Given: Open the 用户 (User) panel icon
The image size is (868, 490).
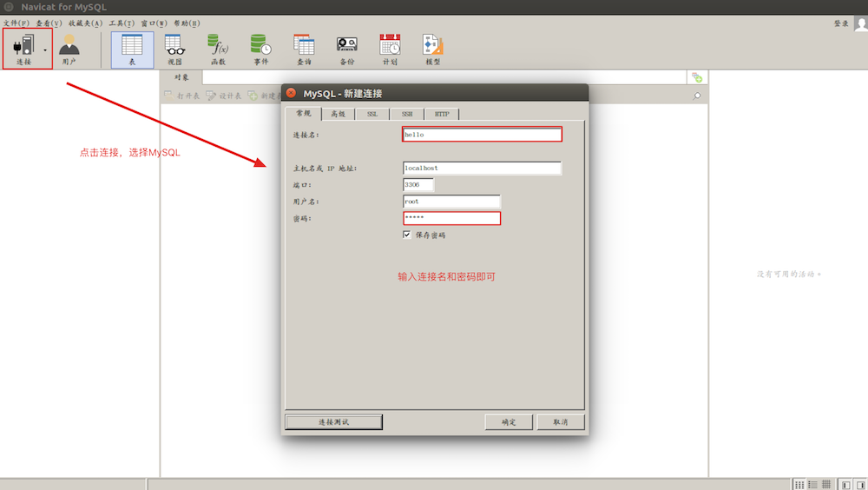Looking at the screenshot, I should point(69,48).
